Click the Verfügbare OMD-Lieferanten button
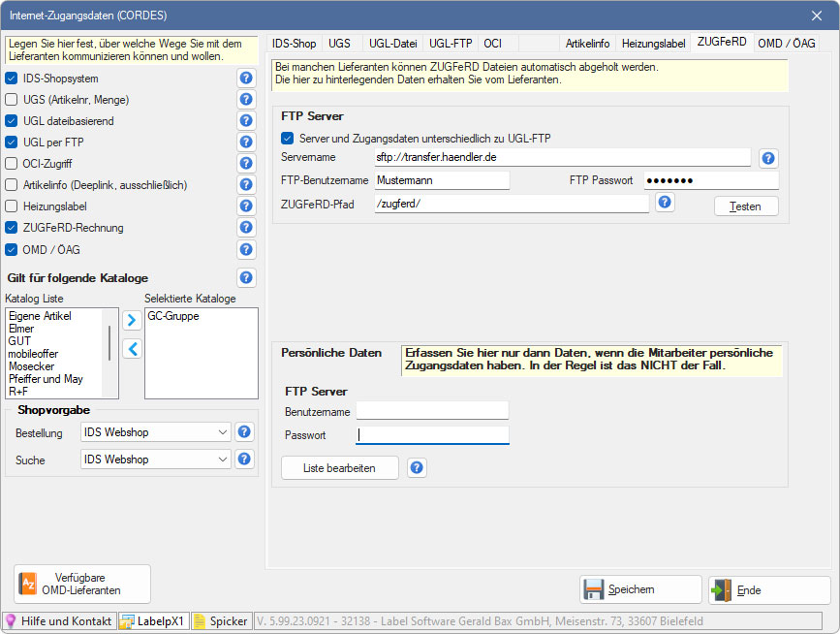The width and height of the screenshot is (840, 634). 82,584
